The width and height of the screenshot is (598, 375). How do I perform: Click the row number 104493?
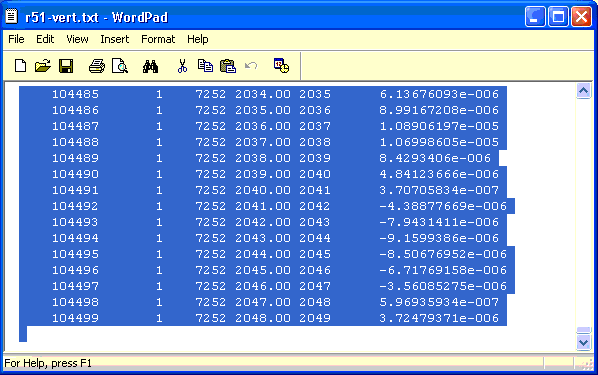[x=75, y=222]
